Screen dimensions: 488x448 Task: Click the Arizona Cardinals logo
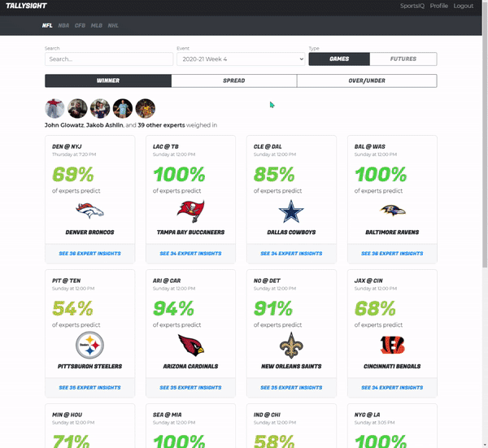pos(191,345)
